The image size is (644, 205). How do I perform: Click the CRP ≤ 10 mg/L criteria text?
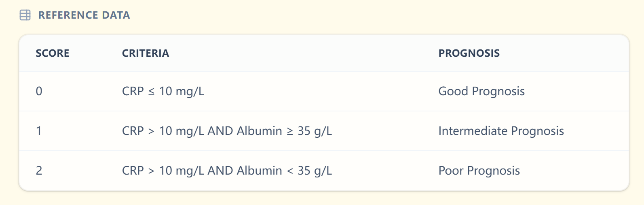pyautogui.click(x=163, y=91)
